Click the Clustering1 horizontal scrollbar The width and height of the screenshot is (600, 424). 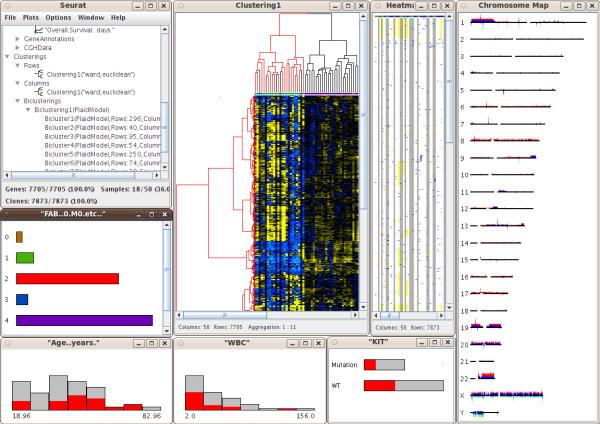(225, 315)
